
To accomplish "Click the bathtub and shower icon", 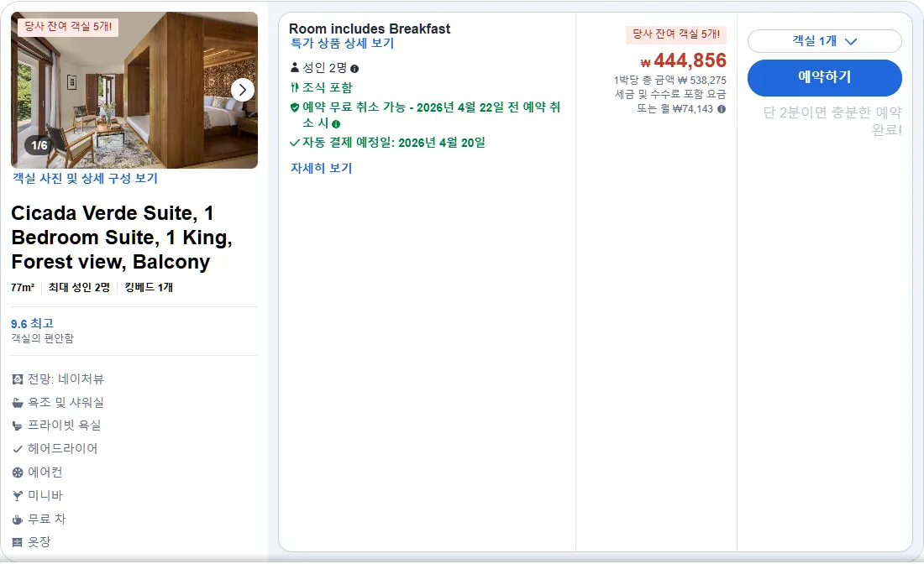I will (x=18, y=403).
